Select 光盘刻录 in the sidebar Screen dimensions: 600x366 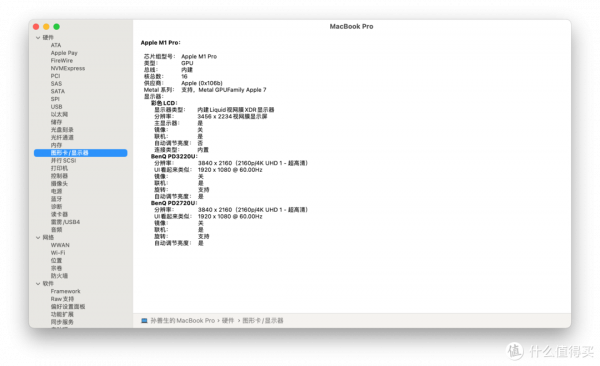point(62,129)
